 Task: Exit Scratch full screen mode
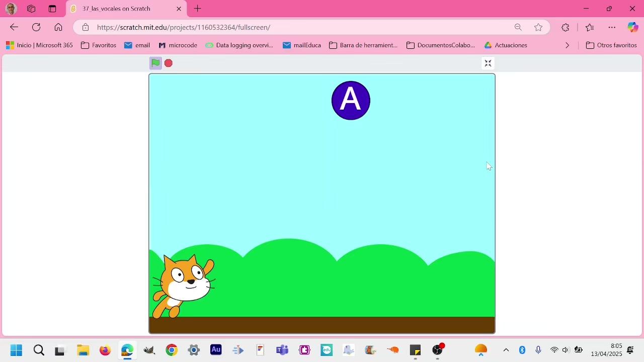pos(488,63)
